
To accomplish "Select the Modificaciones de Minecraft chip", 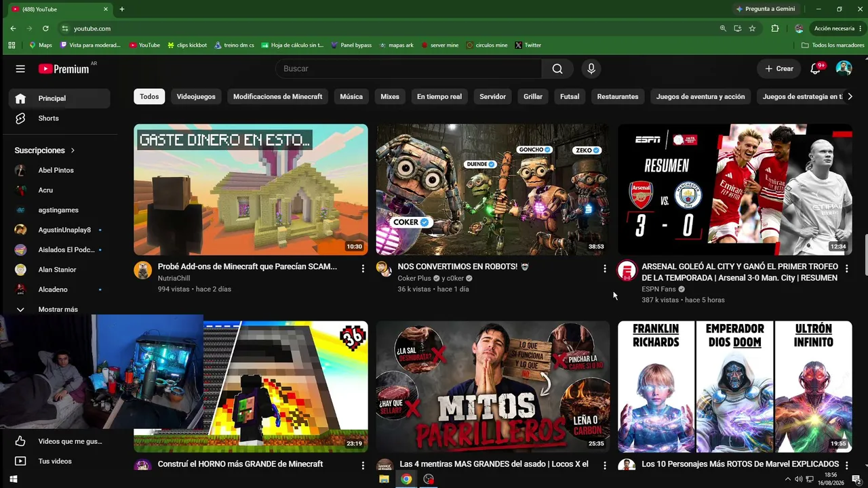I will tap(278, 97).
